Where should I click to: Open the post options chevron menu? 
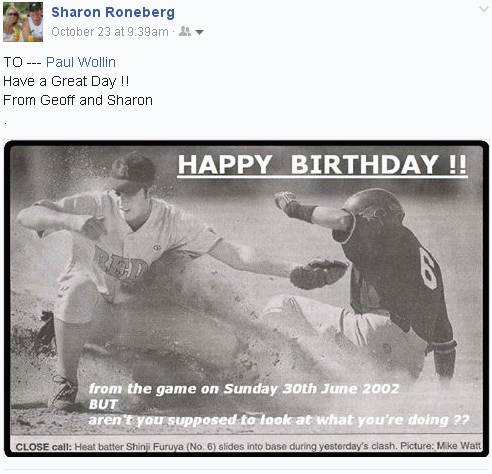[x=484, y=9]
